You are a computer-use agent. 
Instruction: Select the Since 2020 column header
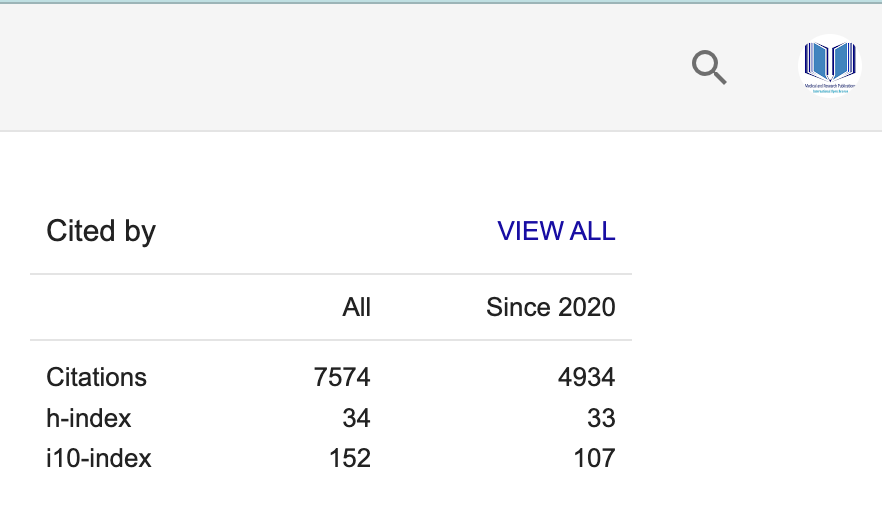(x=550, y=307)
